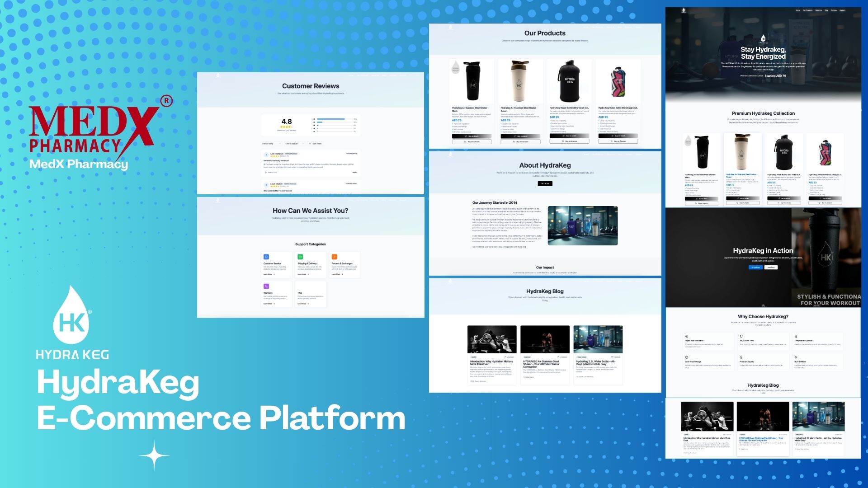Click black shaker product image on Our Products page
The image size is (868, 488).
click(472, 81)
